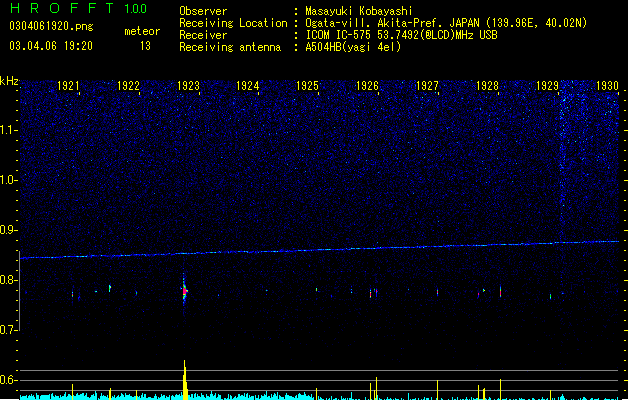The width and height of the screenshot is (629, 400).
Task: Click the kHz unit label
Action: point(9,81)
